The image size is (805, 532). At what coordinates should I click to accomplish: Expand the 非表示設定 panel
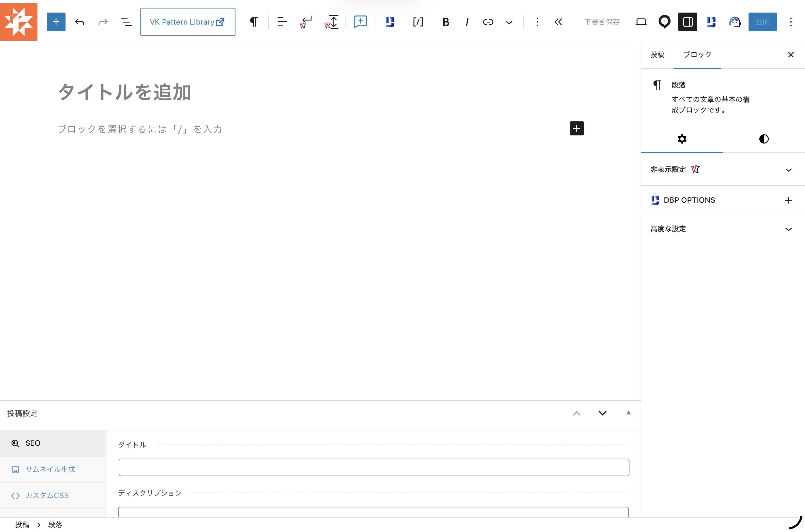click(723, 169)
